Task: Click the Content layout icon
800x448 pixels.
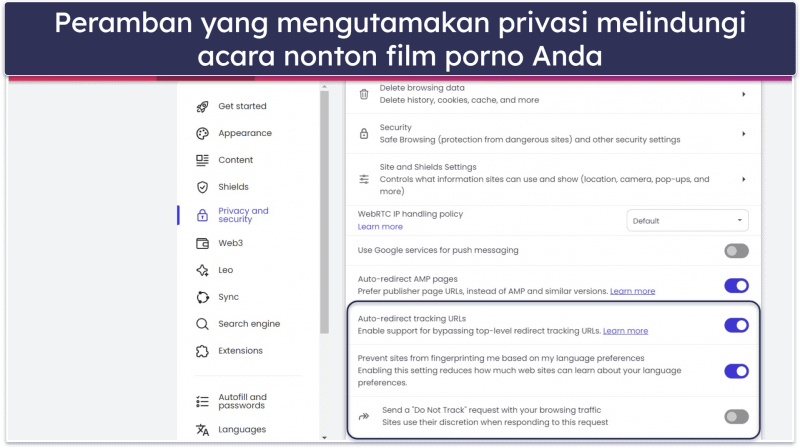Action: pos(203,160)
